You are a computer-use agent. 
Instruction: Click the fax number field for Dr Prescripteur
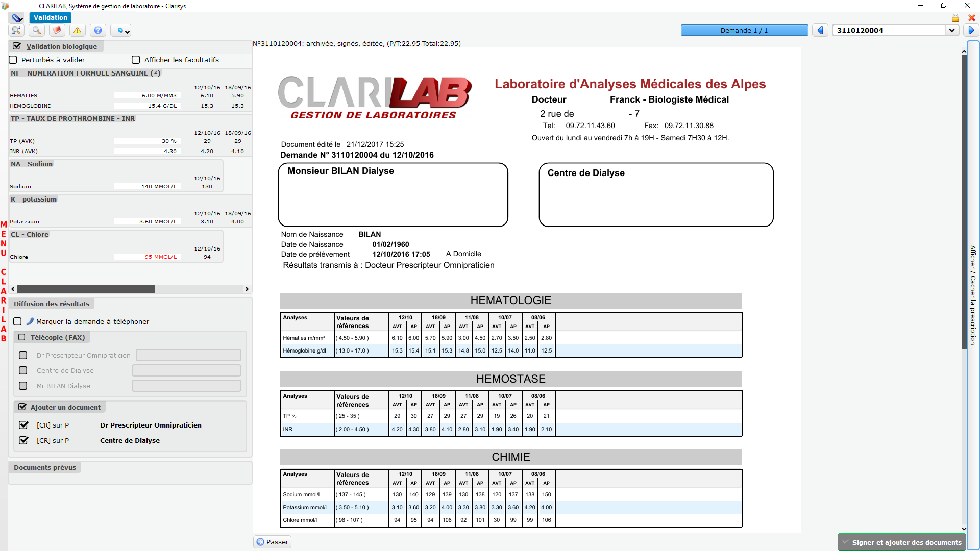[x=188, y=355]
